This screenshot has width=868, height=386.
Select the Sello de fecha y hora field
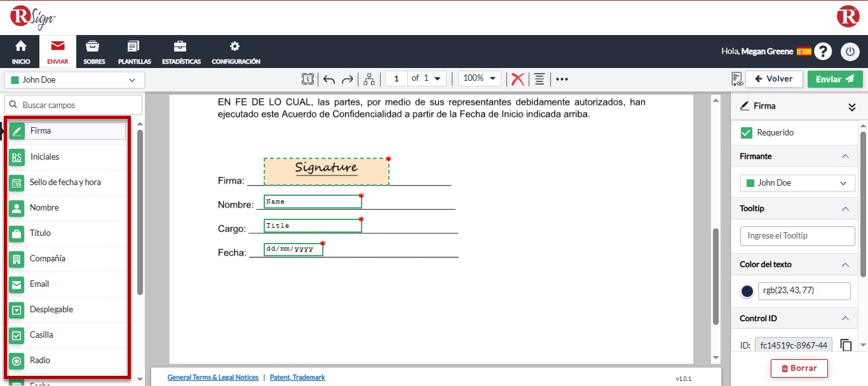pos(65,182)
